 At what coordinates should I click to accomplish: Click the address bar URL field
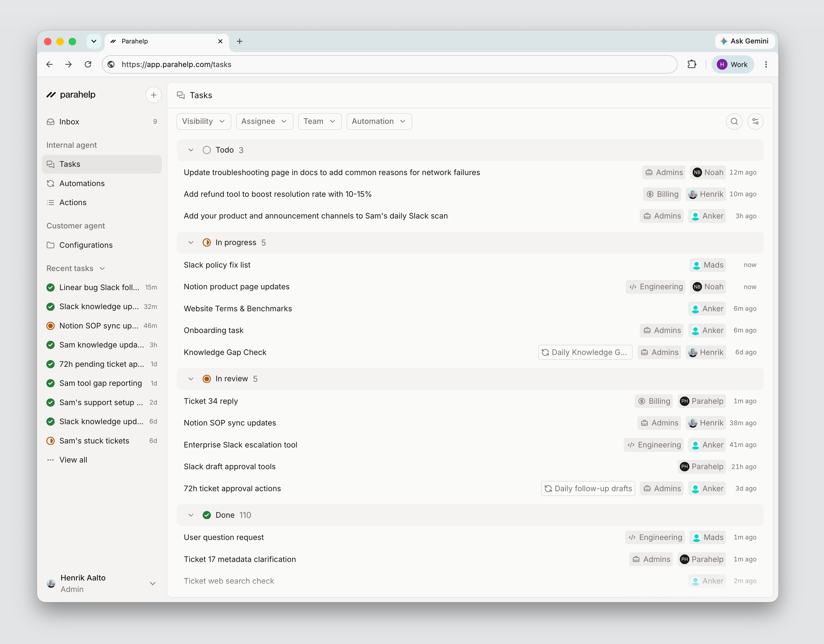[390, 65]
